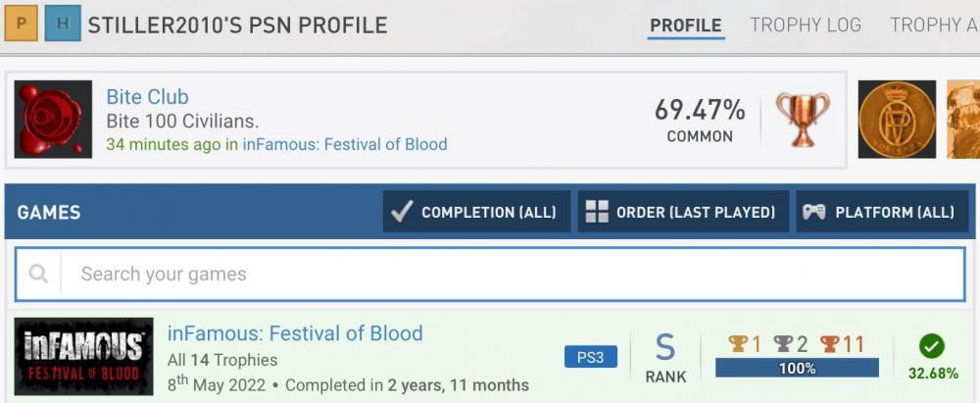
Task: Open the inFamous: Festival of Blood game title link
Action: (x=295, y=333)
